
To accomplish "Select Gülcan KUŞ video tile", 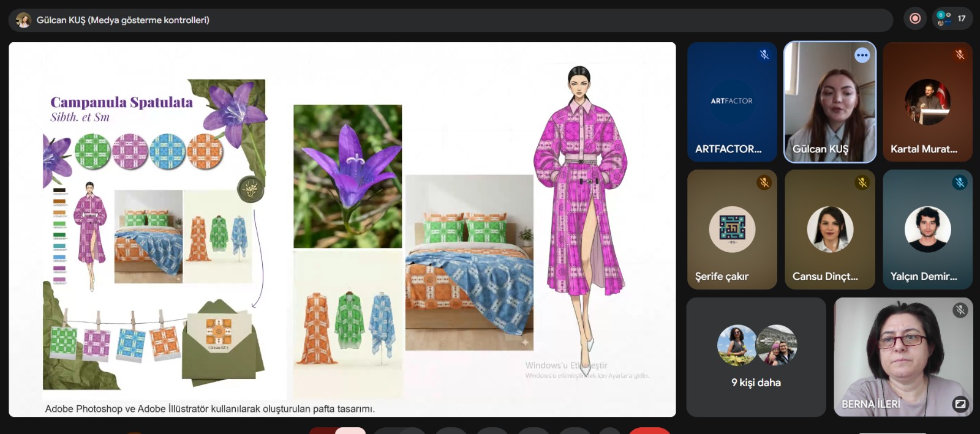I will click(x=830, y=102).
